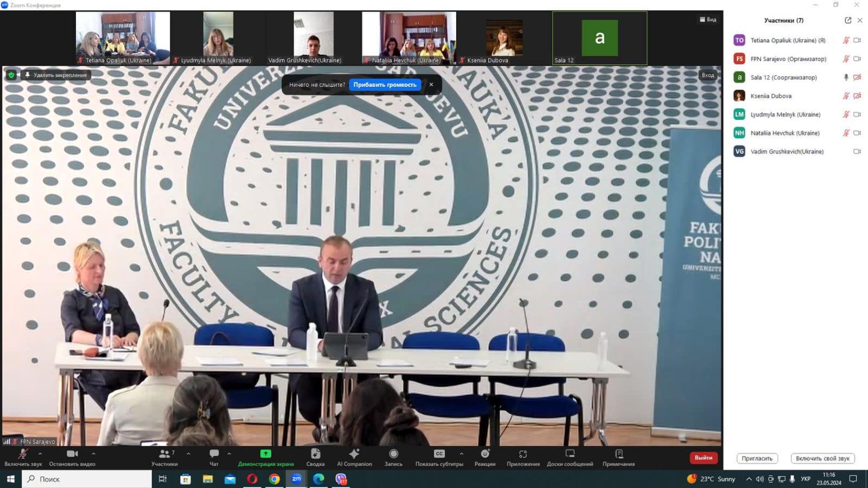Select Sala 12 avatar tile
868x488 pixels.
pos(599,38)
